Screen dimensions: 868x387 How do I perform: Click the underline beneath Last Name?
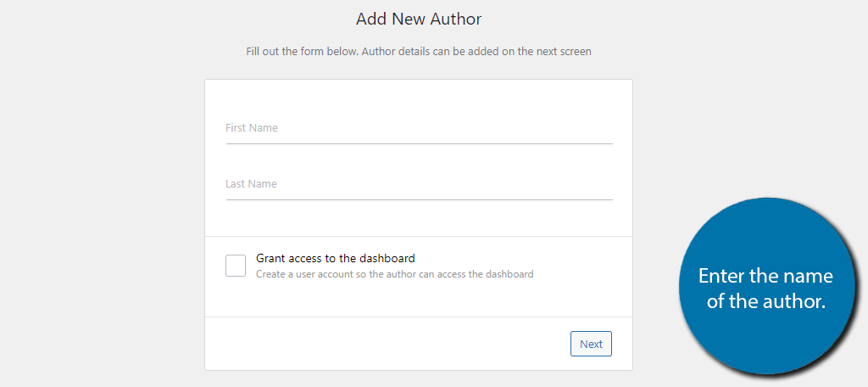point(419,199)
